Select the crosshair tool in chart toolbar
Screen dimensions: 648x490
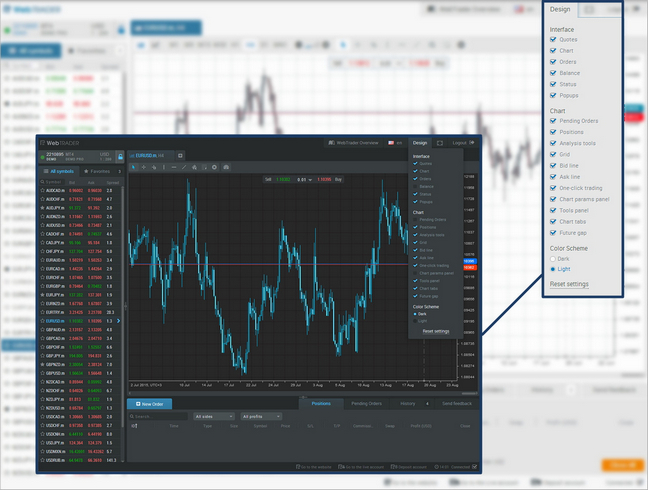[x=145, y=167]
